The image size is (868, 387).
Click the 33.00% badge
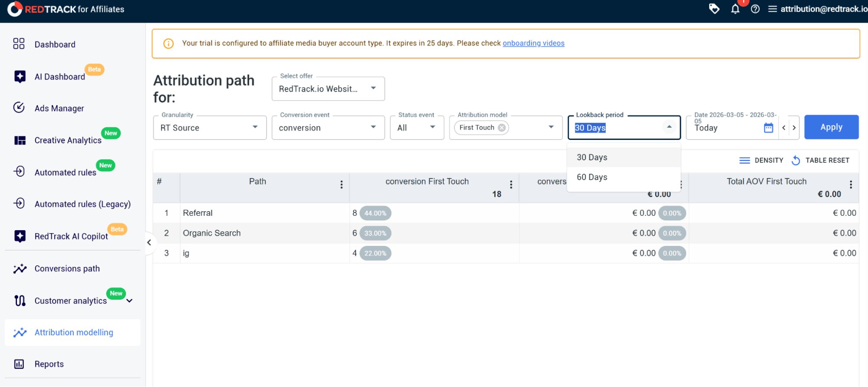tap(375, 233)
